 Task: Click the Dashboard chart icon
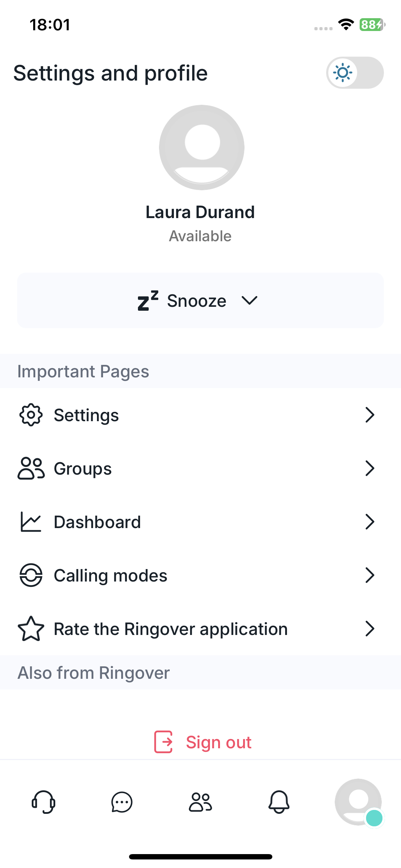(31, 522)
